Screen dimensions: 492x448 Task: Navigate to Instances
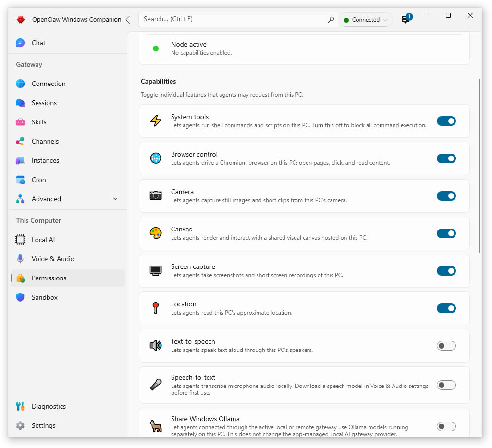[x=68, y=160]
